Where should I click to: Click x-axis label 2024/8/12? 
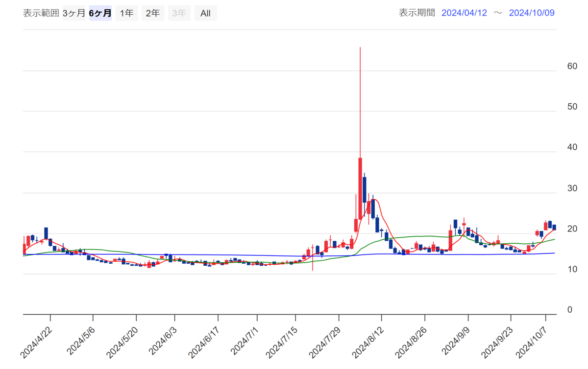tap(368, 343)
